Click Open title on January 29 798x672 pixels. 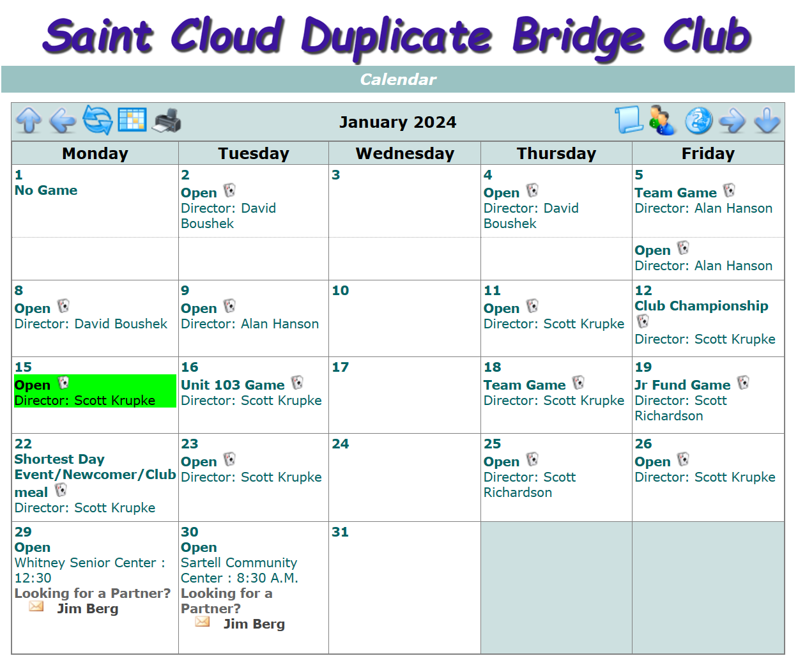[33, 547]
